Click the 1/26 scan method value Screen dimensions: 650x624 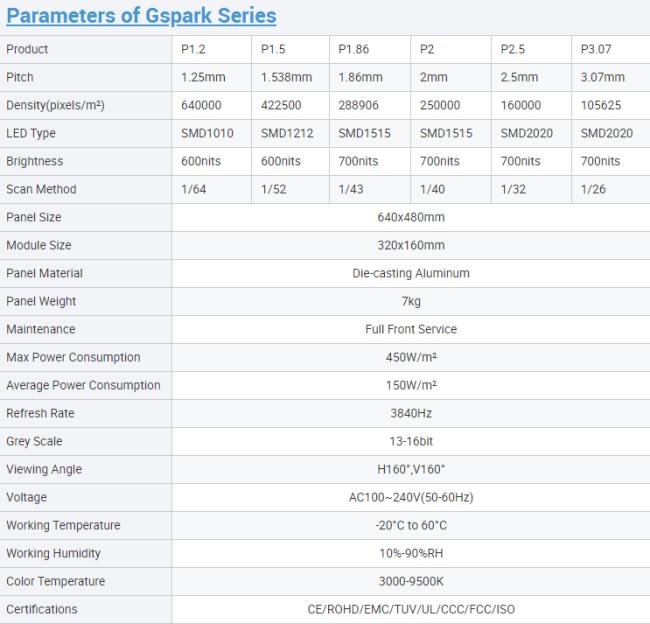pyautogui.click(x=592, y=189)
